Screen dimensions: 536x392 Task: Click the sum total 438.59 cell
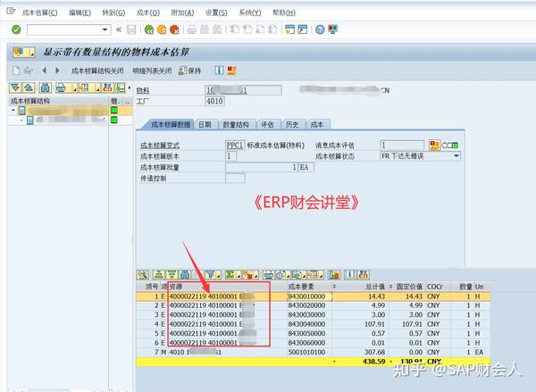pos(374,362)
